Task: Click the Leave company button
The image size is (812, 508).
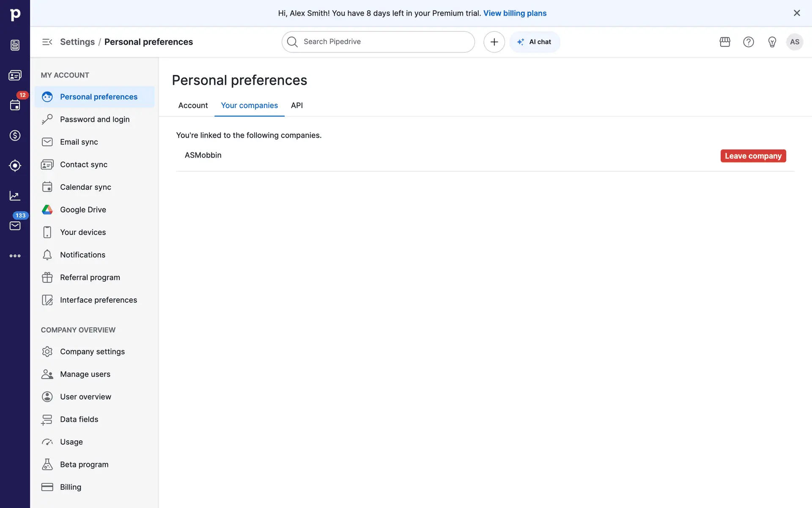Action: 753,156
